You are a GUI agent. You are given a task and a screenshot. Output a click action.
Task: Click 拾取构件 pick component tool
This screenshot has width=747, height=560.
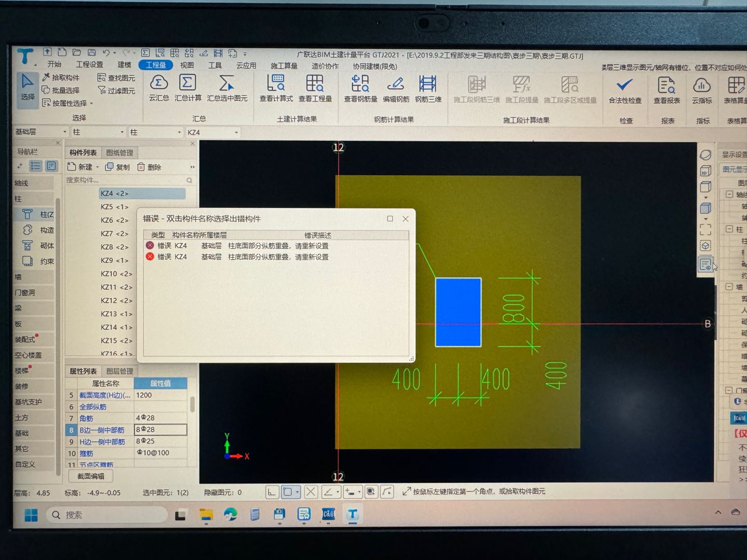[61, 77]
